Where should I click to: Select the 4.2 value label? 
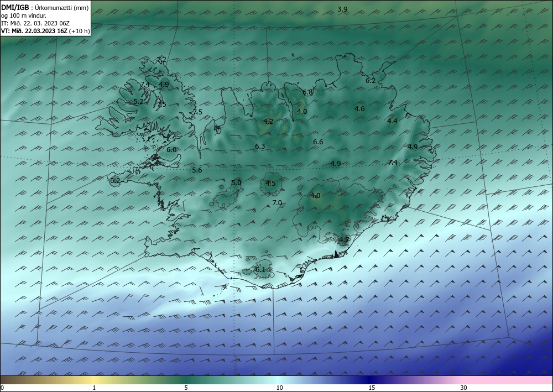(268, 122)
